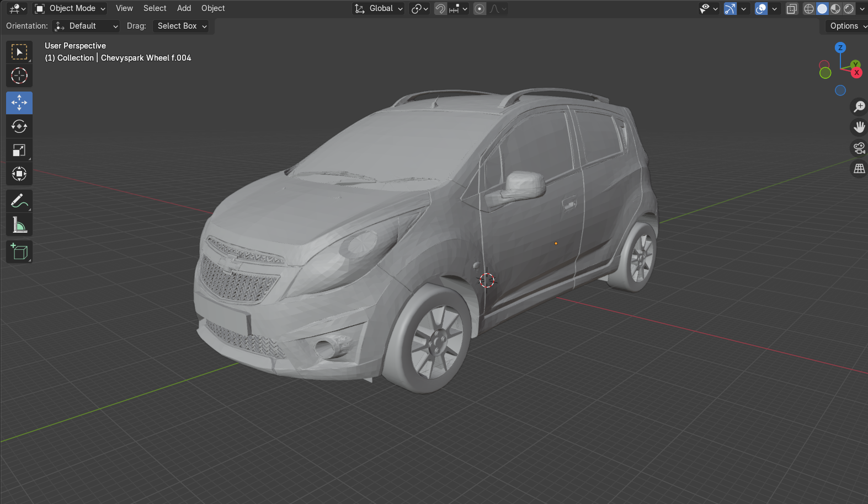Image resolution: width=868 pixels, height=504 pixels.
Task: Click the green negative Y gizmo circle
Action: click(x=826, y=73)
